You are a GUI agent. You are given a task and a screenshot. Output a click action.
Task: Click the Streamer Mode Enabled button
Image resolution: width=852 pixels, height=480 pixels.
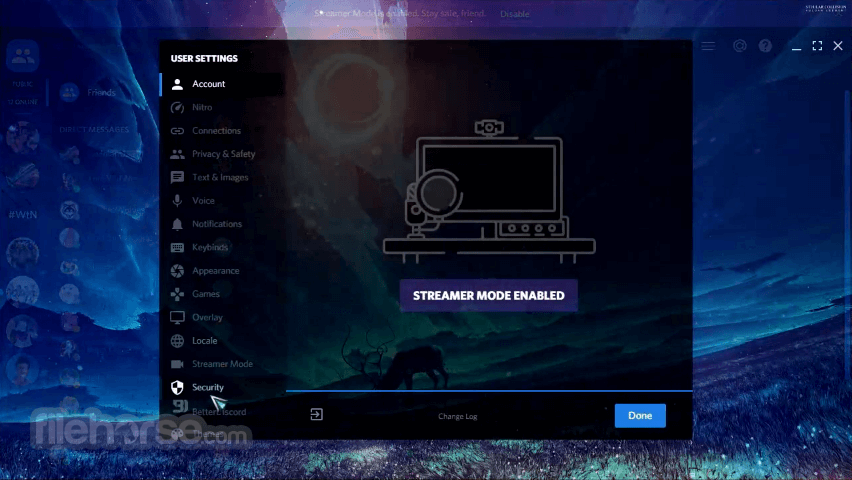(x=488, y=296)
